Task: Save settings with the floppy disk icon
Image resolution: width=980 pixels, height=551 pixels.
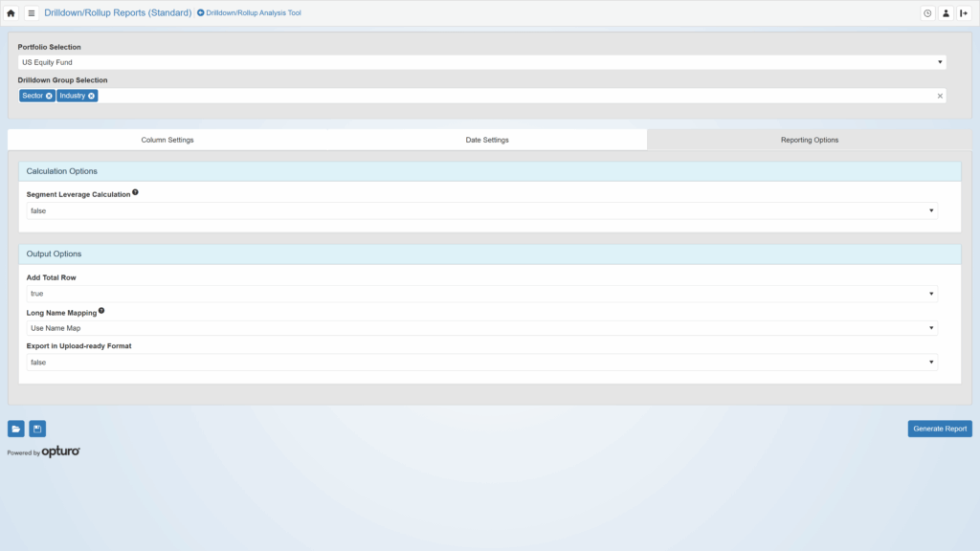Action: point(37,429)
